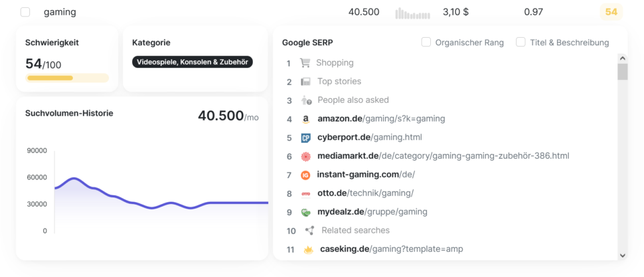The image size is (644, 277).
Task: Click the People also asked text
Action: [x=353, y=100]
